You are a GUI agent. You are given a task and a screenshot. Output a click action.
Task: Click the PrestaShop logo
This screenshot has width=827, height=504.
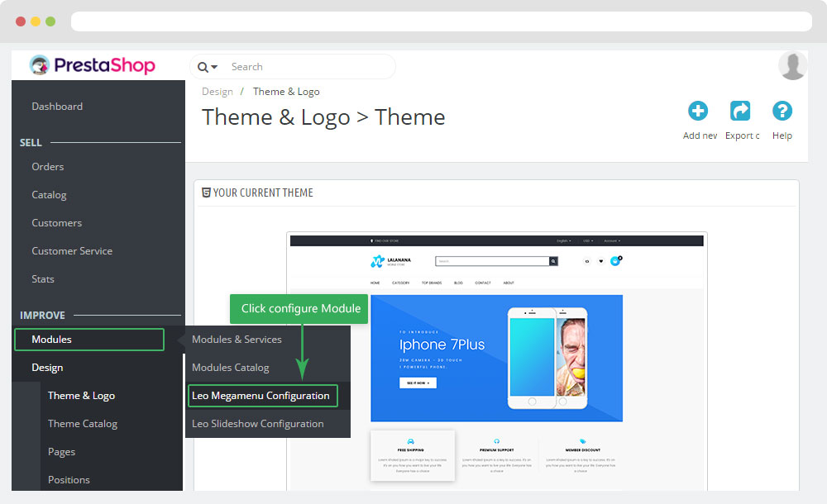[x=93, y=65]
